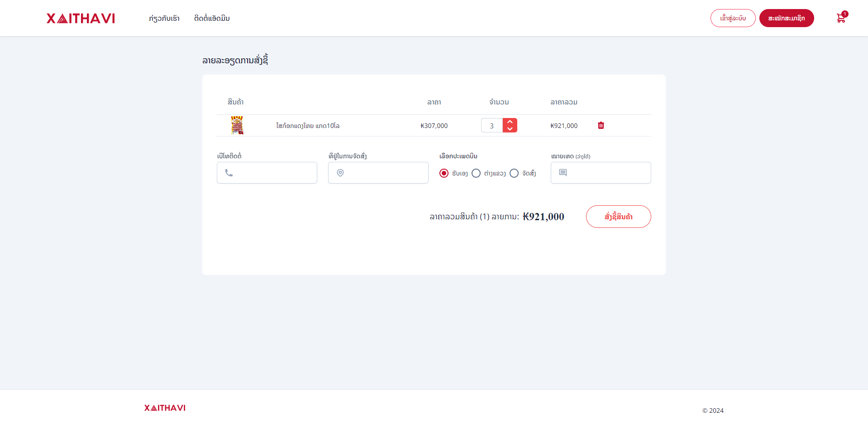The width and height of the screenshot is (868, 425).
Task: Click the XAITHAVI logo in the header
Action: pos(81,18)
